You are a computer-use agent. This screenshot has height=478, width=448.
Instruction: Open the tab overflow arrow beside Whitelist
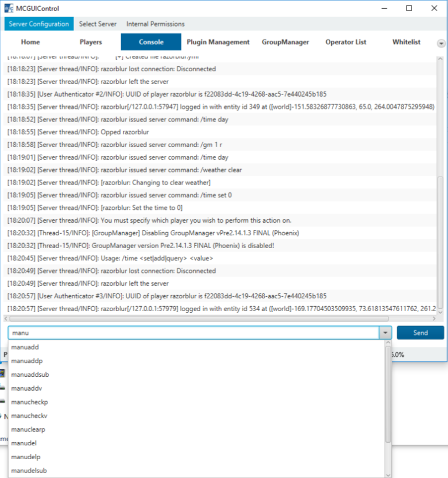point(441,43)
